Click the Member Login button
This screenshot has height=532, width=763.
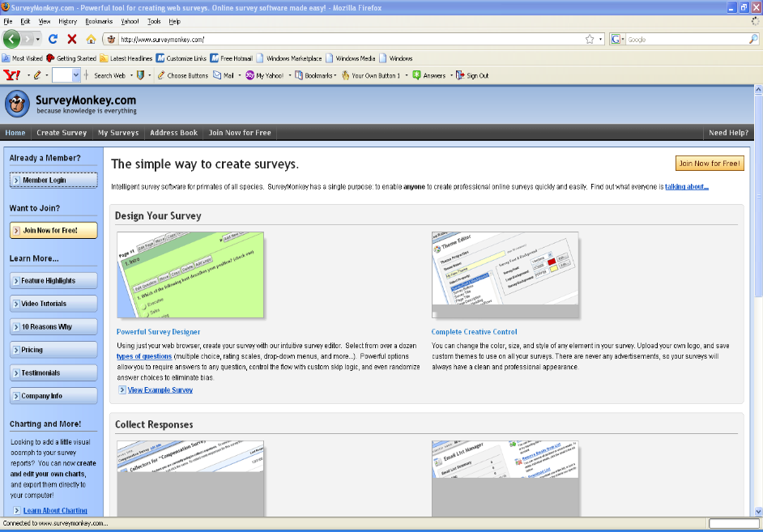53,180
